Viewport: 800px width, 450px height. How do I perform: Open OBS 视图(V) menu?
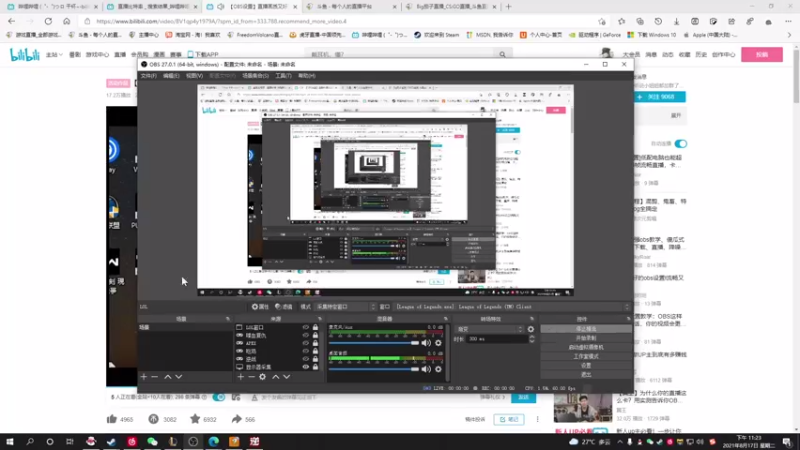tap(194, 76)
